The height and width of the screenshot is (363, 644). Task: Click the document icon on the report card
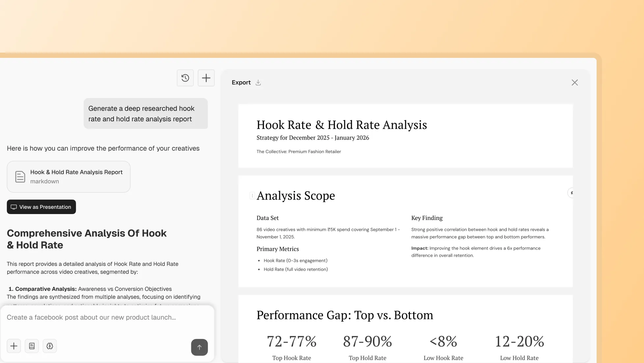click(x=20, y=177)
